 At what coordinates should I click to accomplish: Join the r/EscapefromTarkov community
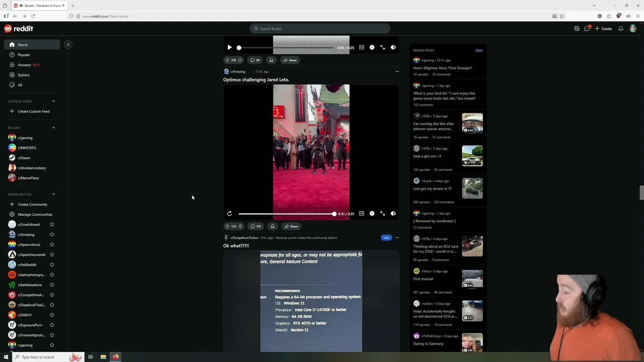click(x=386, y=238)
